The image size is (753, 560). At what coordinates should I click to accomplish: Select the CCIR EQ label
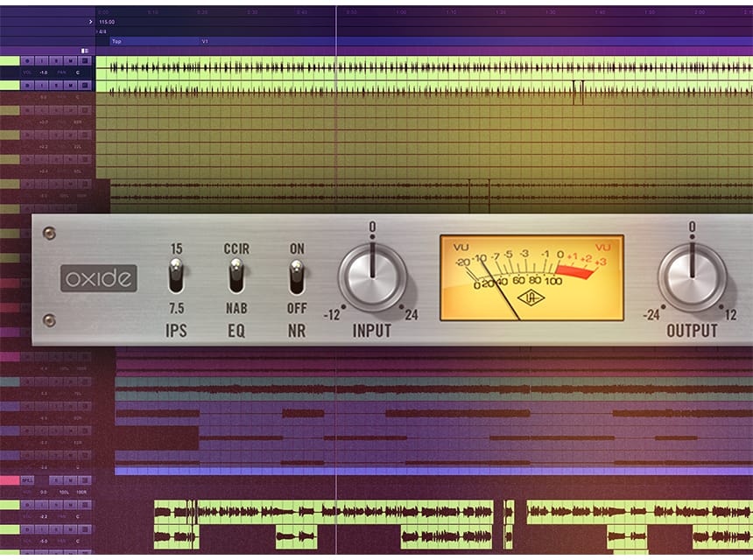pos(236,248)
